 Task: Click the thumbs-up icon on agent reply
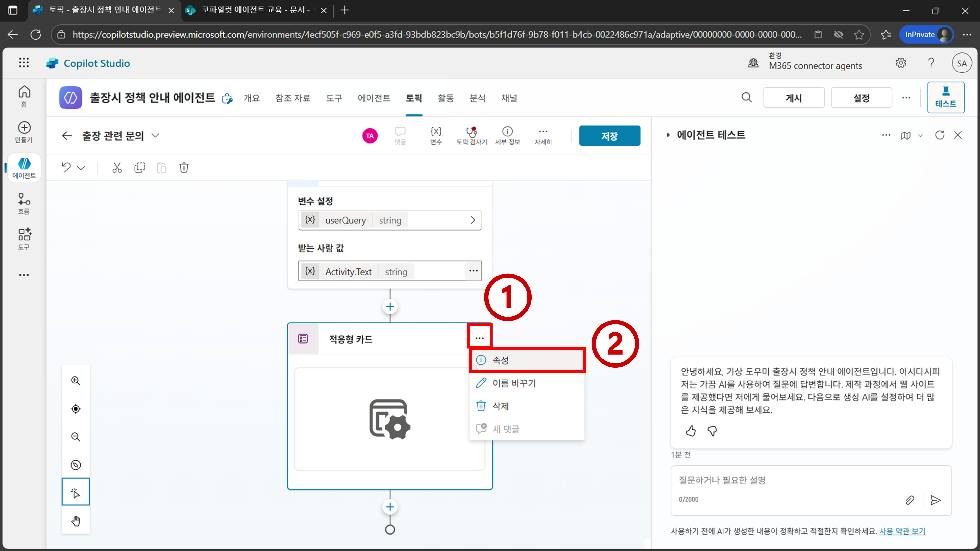(x=690, y=431)
